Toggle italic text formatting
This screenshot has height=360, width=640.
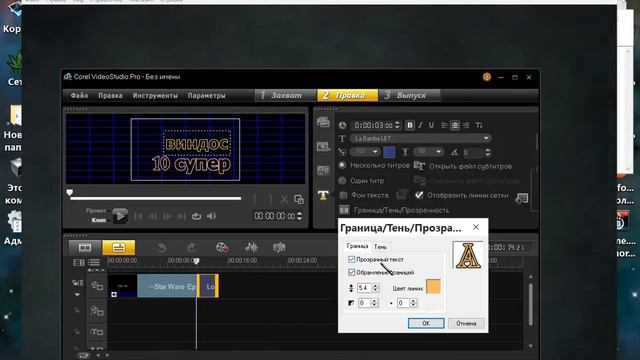[x=420, y=125]
